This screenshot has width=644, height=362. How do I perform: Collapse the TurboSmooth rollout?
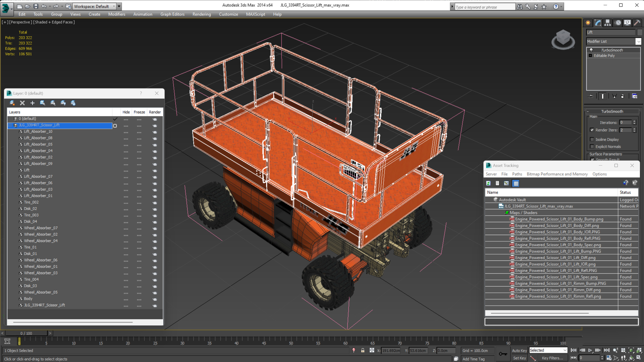coord(588,111)
